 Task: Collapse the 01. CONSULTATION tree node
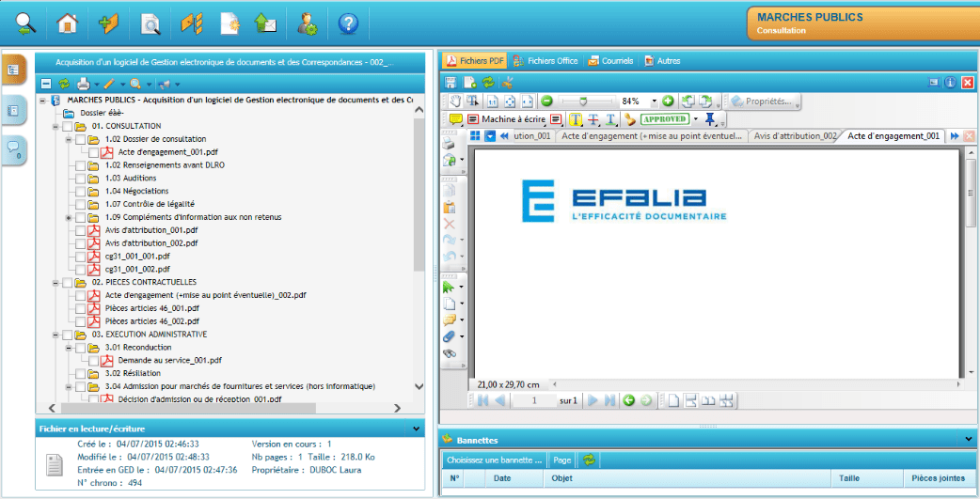pos(55,126)
